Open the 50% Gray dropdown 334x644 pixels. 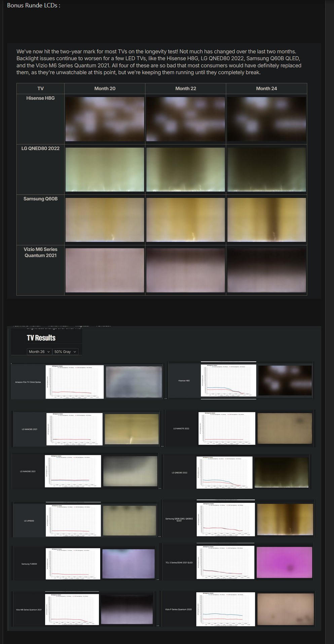click(x=66, y=352)
